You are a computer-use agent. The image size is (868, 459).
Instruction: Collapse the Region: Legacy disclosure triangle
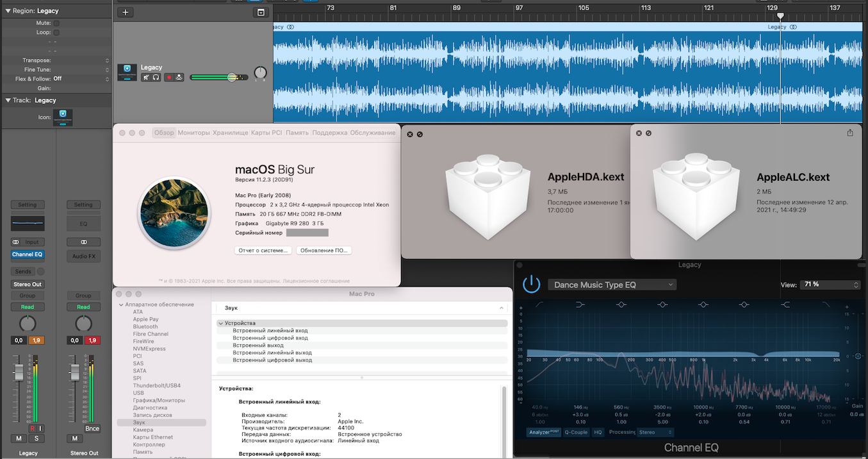click(7, 11)
